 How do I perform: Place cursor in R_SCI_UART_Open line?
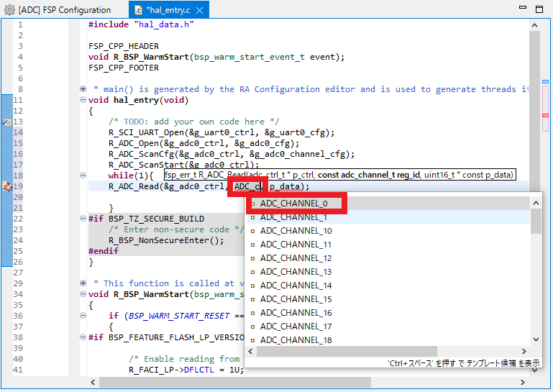click(x=221, y=132)
